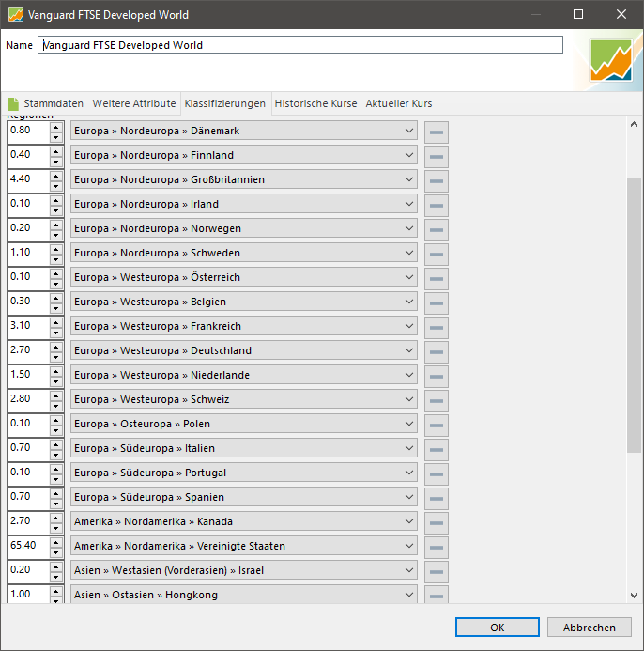Viewport: 644px width, 651px height.
Task: Remove the Norwegen region row
Action: tap(437, 230)
